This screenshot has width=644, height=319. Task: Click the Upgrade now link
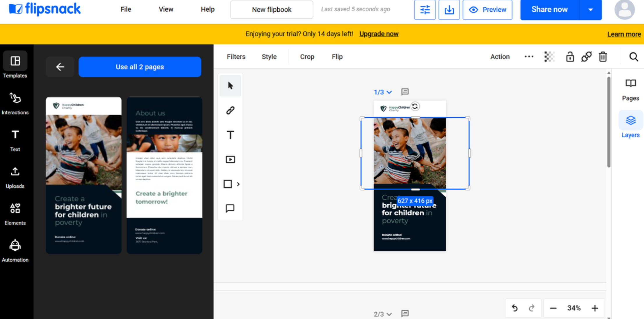click(379, 34)
